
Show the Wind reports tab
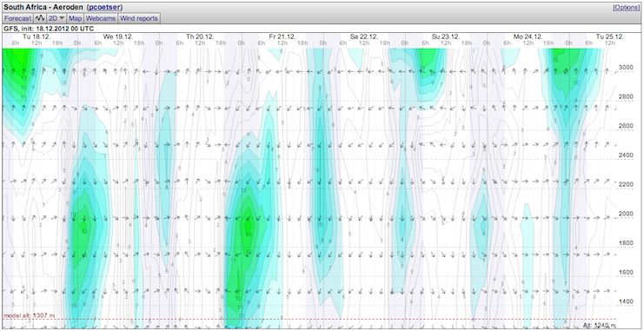click(139, 18)
